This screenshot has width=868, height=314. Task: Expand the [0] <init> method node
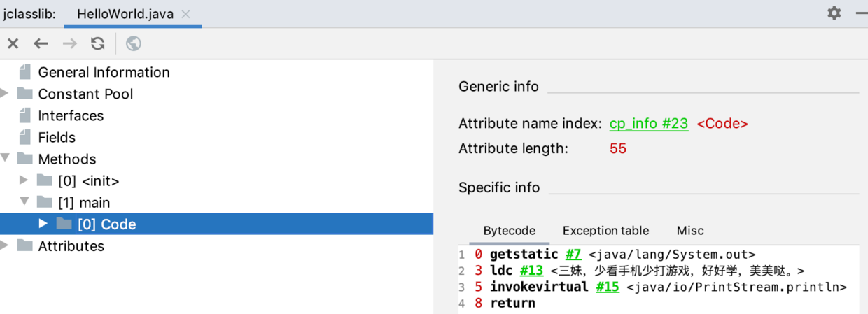click(24, 180)
